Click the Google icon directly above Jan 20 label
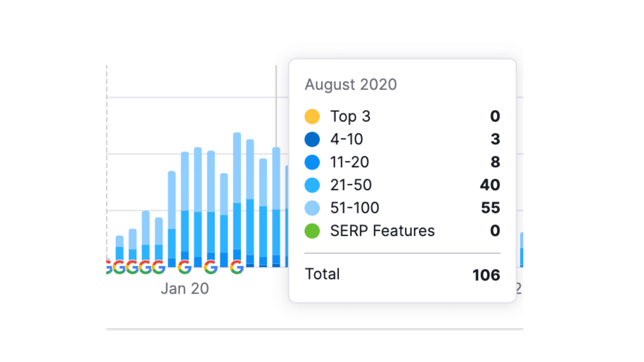The width and height of the screenshot is (644, 362). coord(185,267)
